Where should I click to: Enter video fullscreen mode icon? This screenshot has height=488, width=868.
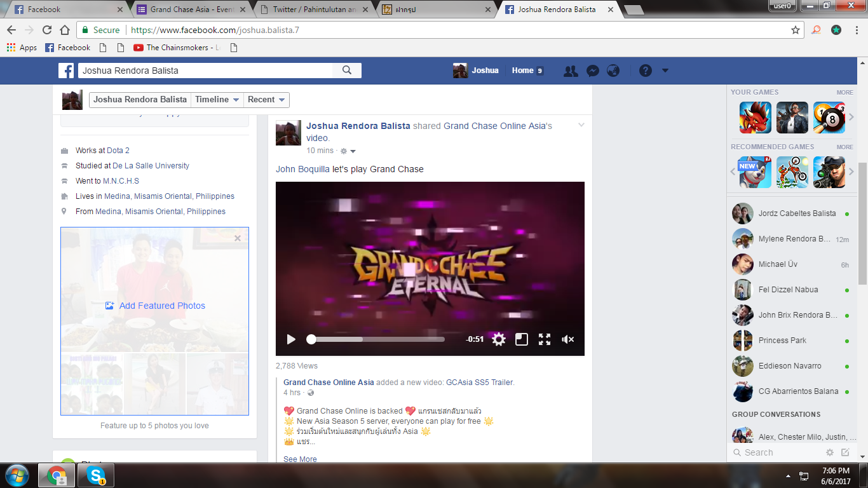[x=545, y=339]
